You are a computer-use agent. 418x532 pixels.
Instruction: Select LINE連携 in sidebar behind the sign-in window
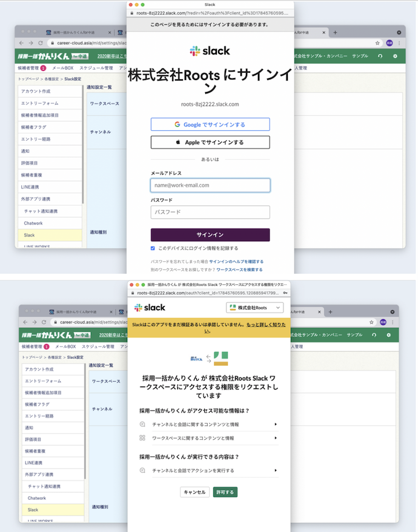pos(50,187)
